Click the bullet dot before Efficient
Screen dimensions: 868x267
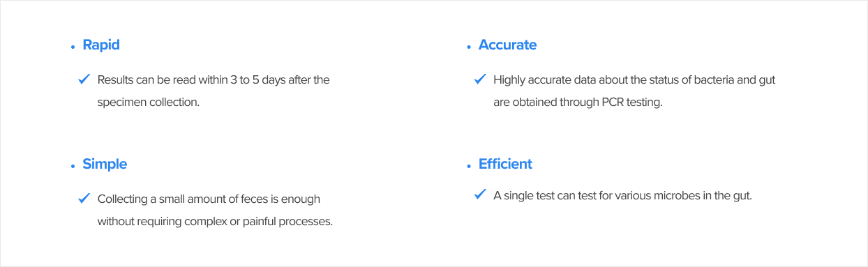[x=469, y=166]
